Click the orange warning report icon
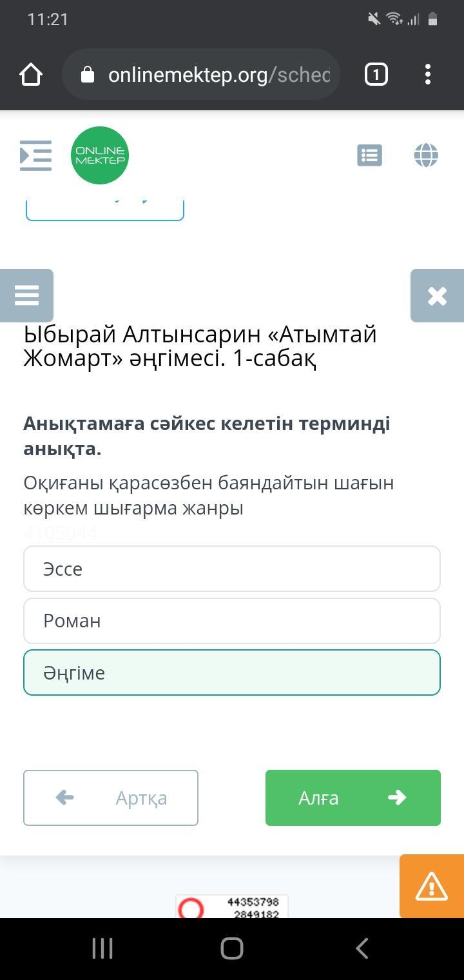Image resolution: width=464 pixels, height=980 pixels. [x=432, y=886]
